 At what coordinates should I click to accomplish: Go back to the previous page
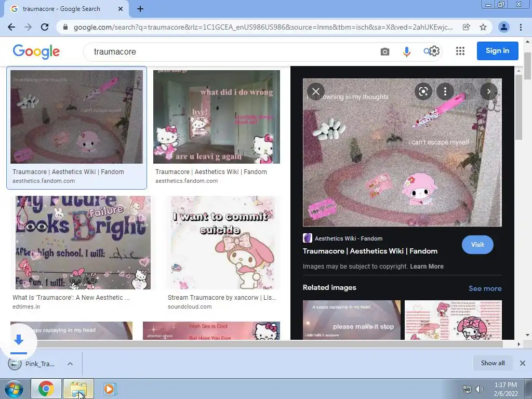click(11, 27)
